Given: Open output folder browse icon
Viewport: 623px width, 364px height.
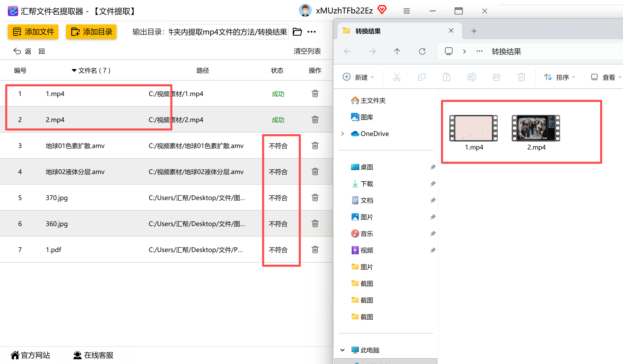Looking at the screenshot, I should (x=297, y=32).
